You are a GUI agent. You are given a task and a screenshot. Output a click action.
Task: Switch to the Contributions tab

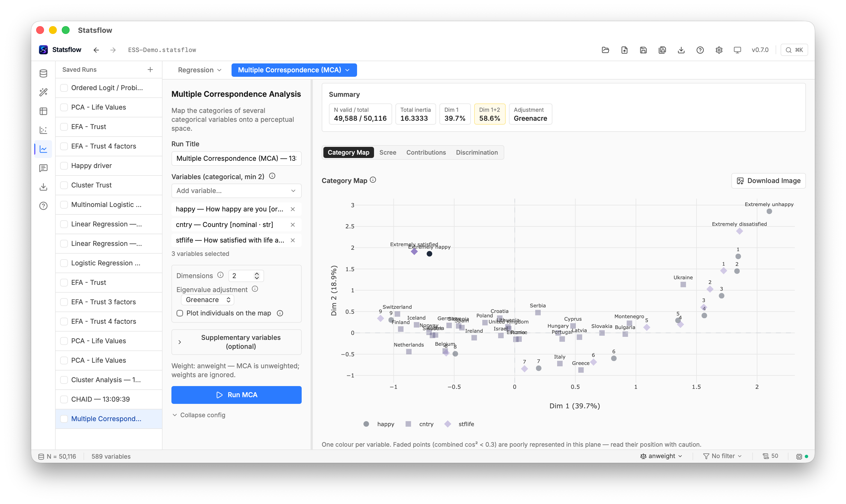click(x=426, y=152)
